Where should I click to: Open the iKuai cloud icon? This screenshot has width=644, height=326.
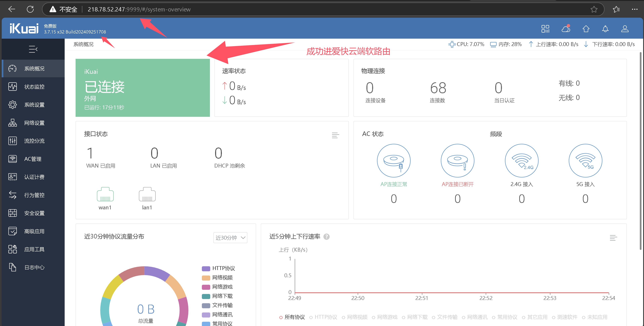coord(566,29)
